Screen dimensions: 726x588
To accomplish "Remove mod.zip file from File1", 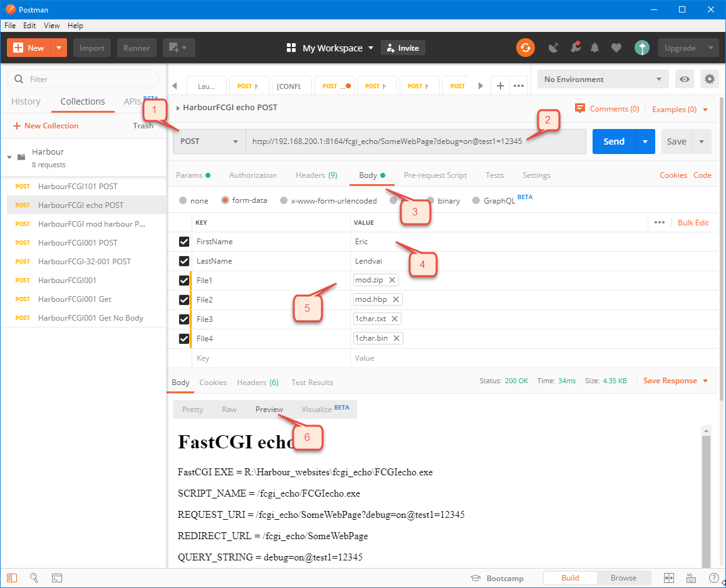I will point(392,280).
